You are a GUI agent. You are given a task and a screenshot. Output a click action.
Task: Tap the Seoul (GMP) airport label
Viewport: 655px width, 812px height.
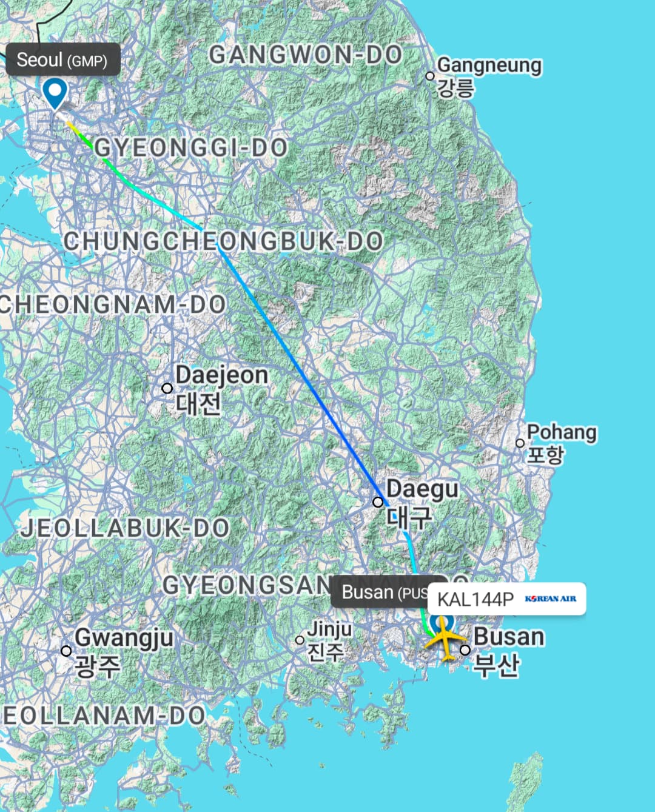(63, 60)
